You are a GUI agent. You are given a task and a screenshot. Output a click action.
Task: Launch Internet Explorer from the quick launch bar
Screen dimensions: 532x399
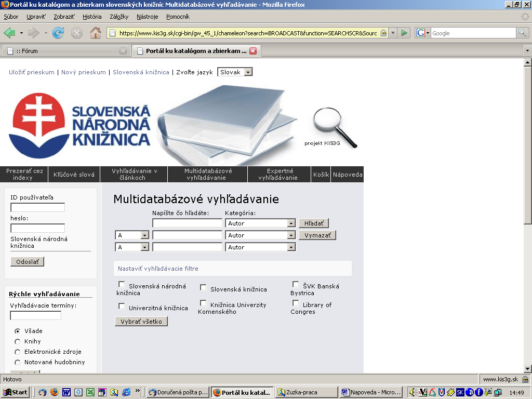pos(126,392)
